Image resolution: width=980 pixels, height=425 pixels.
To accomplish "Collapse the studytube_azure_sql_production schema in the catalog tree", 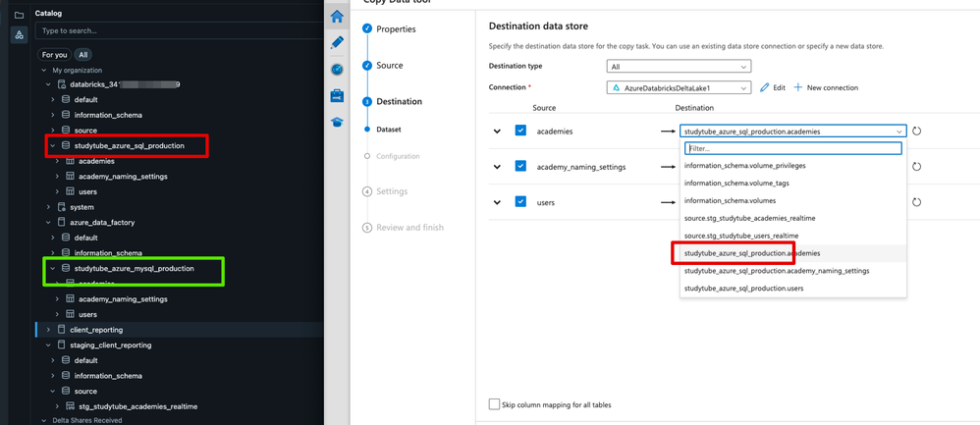I will (x=53, y=146).
